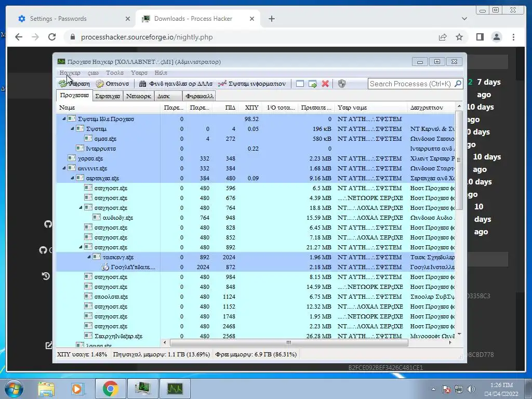Sort by the Υσερ ναμε column header
Viewport: 532px width, 399px height.
tap(371, 108)
